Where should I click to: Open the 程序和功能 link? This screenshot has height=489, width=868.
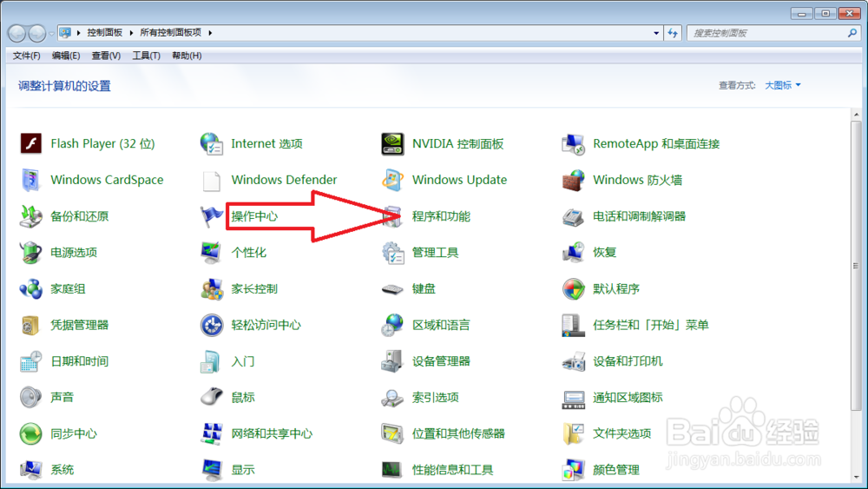[x=441, y=216]
